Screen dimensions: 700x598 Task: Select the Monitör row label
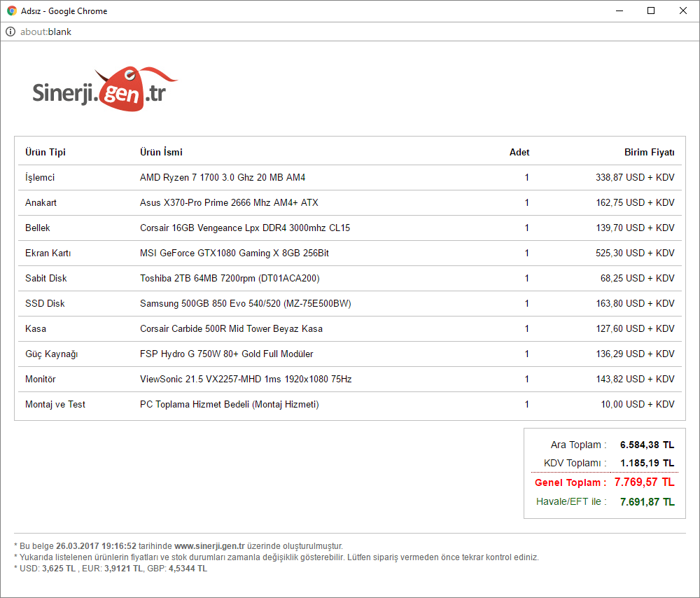pos(40,379)
